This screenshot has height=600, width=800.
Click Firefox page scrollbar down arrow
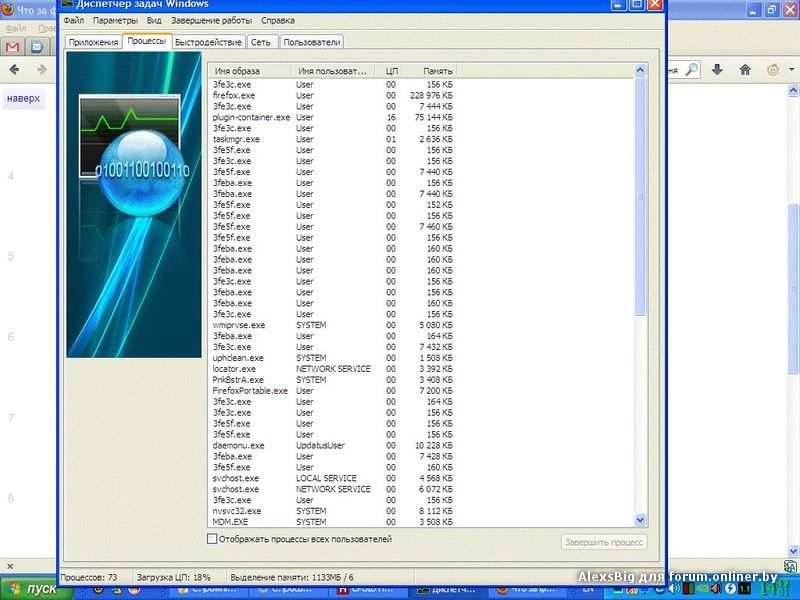793,551
